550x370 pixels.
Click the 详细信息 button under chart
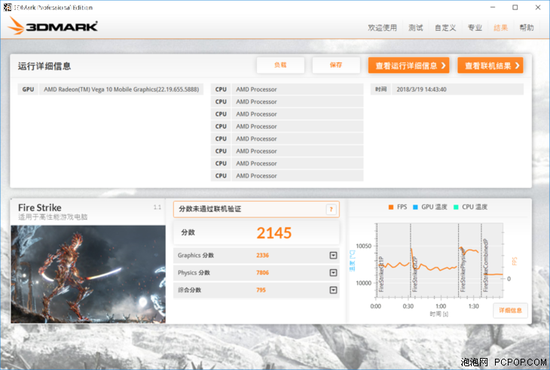(x=510, y=310)
